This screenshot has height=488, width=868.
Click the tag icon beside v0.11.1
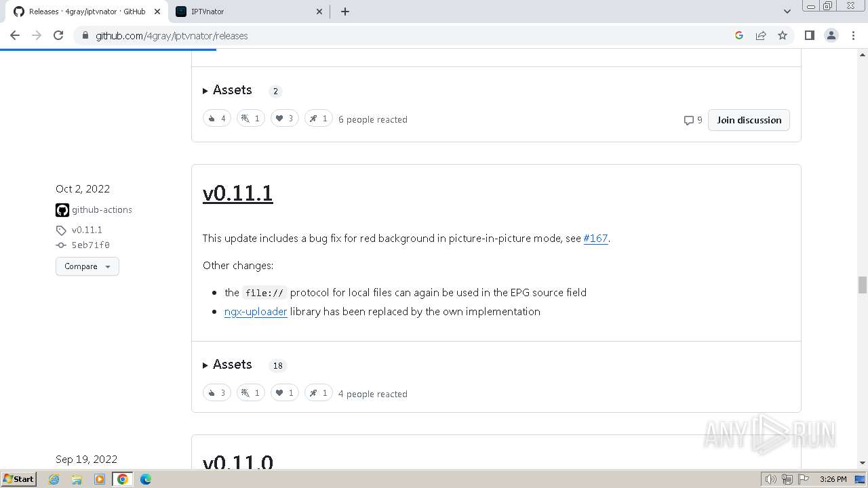coord(61,230)
